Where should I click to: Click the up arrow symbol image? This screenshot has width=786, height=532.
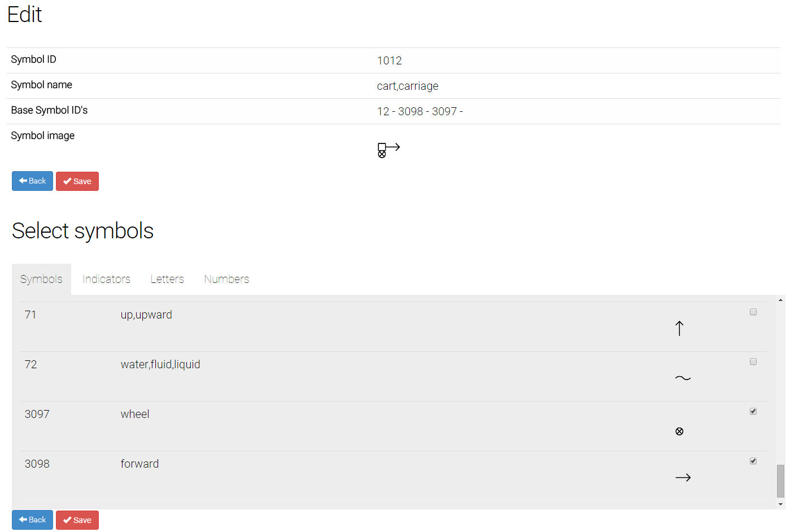coord(679,328)
